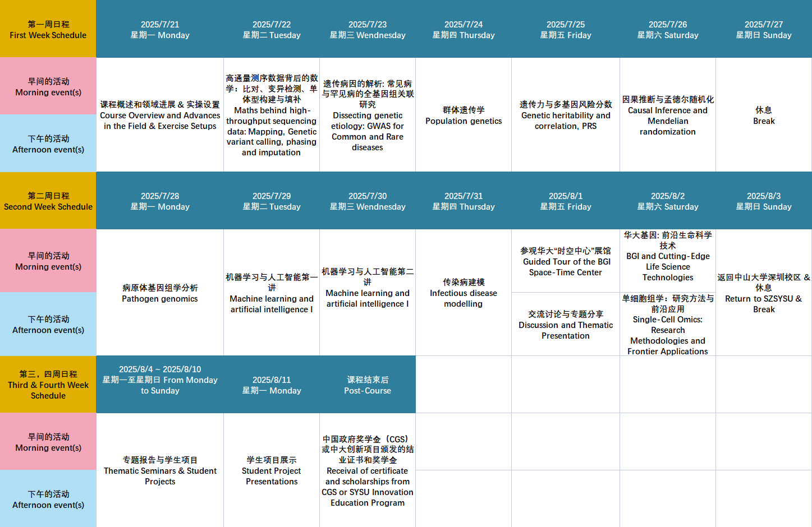Viewport: 812px width, 527px height.
Task: Select the 2025/7/21 Monday date header
Action: tap(160, 30)
